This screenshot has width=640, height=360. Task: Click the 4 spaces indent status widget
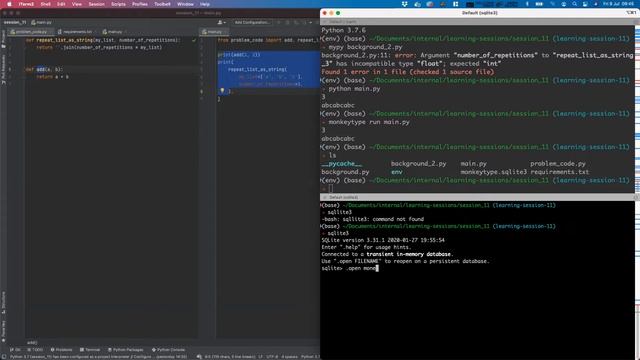pyautogui.click(x=289, y=357)
